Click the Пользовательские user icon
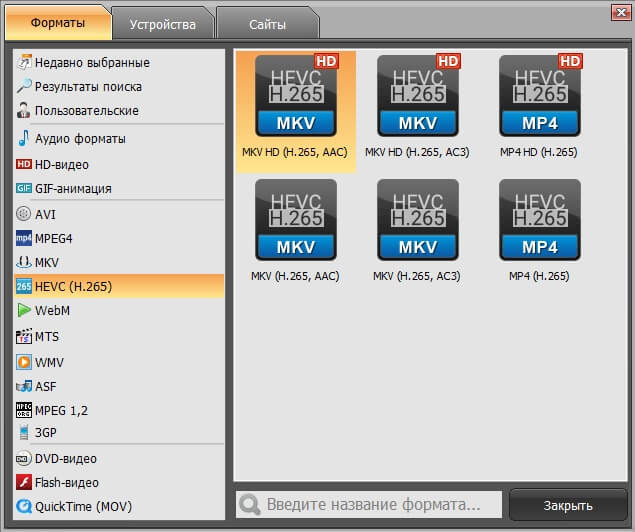Screen dimensions: 635x532 point(24,110)
